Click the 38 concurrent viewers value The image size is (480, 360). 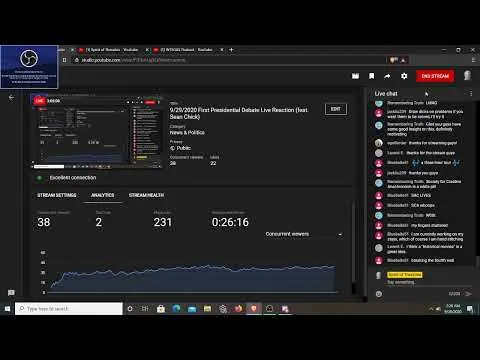coord(44,222)
